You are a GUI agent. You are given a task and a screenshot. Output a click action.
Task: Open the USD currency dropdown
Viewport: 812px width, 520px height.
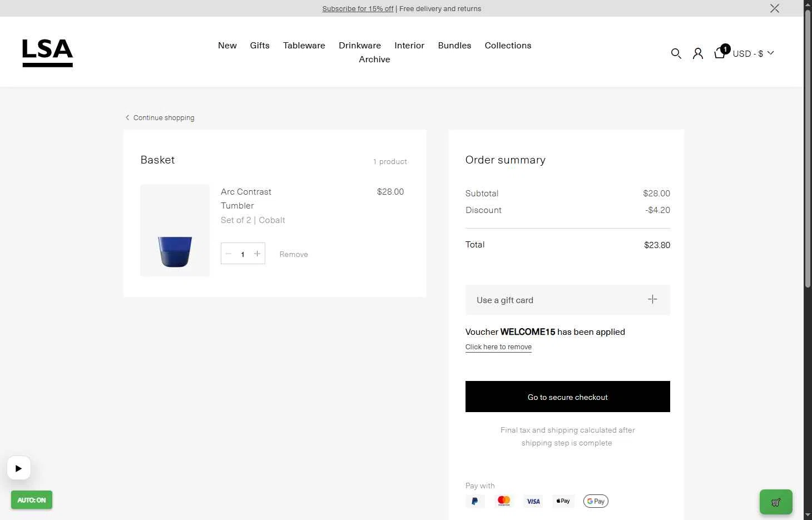(753, 53)
